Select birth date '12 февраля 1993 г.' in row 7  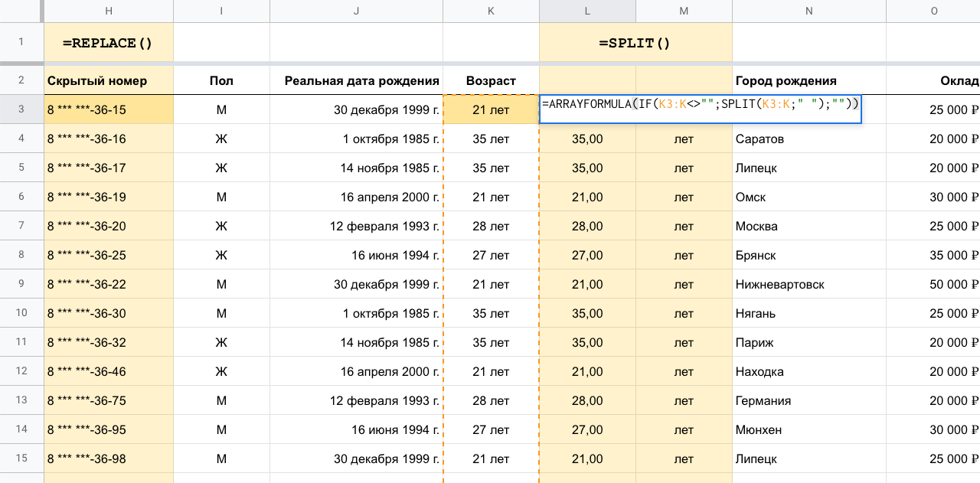(x=357, y=226)
